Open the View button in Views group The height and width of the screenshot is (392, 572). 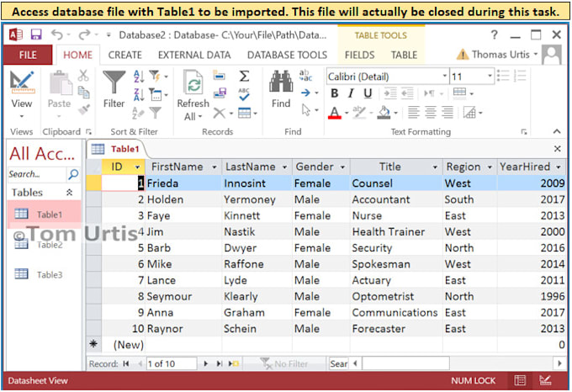pos(22,94)
